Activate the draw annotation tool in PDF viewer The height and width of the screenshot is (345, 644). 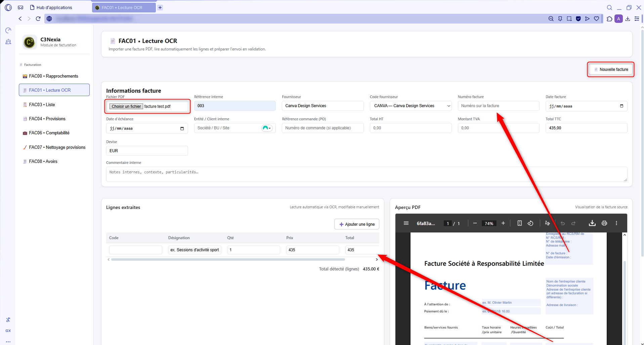click(547, 223)
